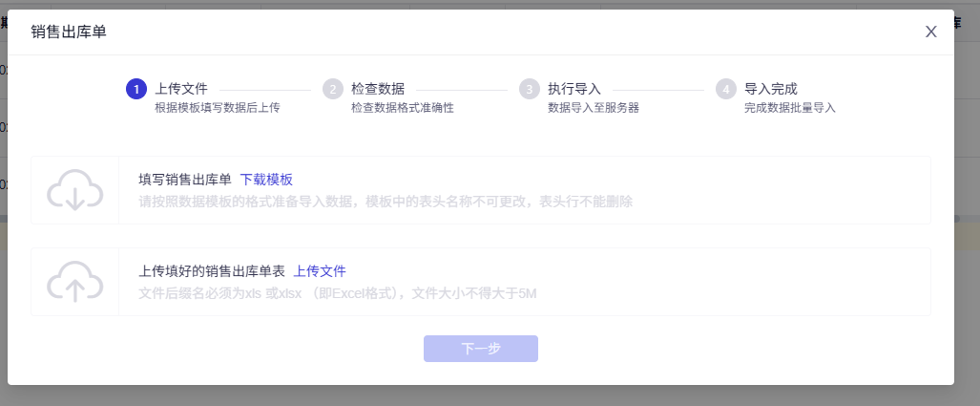Click the 填写销售出库单 label text
Image resolution: width=980 pixels, height=406 pixels.
tap(185, 181)
